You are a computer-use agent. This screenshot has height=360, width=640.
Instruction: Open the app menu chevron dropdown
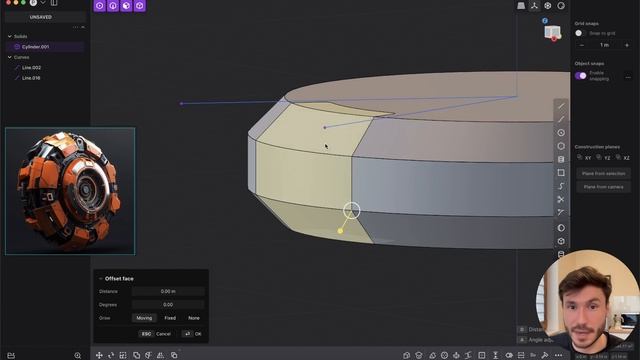coord(43,3)
